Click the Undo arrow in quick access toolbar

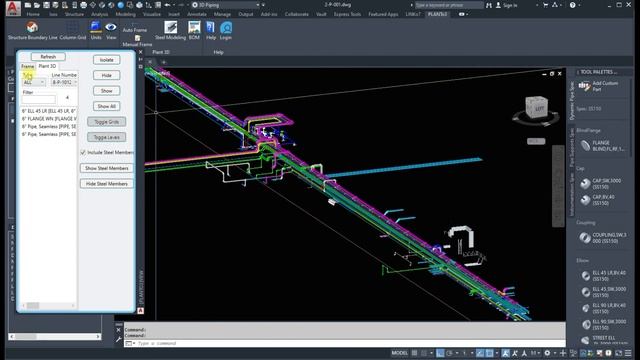pyautogui.click(x=168, y=5)
